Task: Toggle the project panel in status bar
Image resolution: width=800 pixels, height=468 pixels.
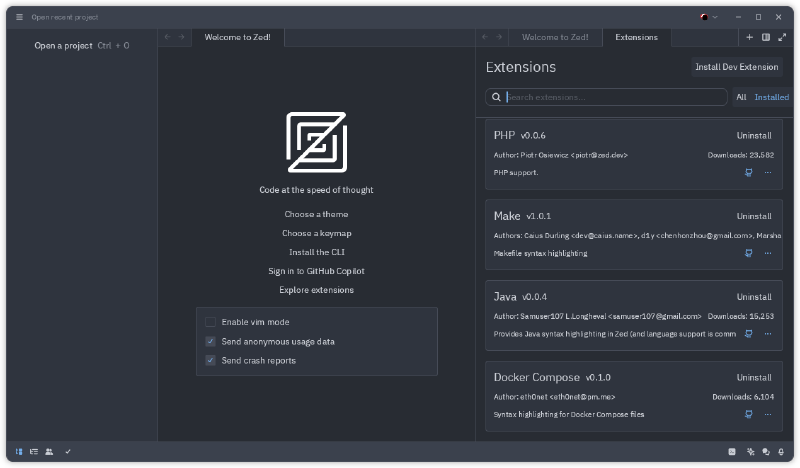Action: [19, 452]
